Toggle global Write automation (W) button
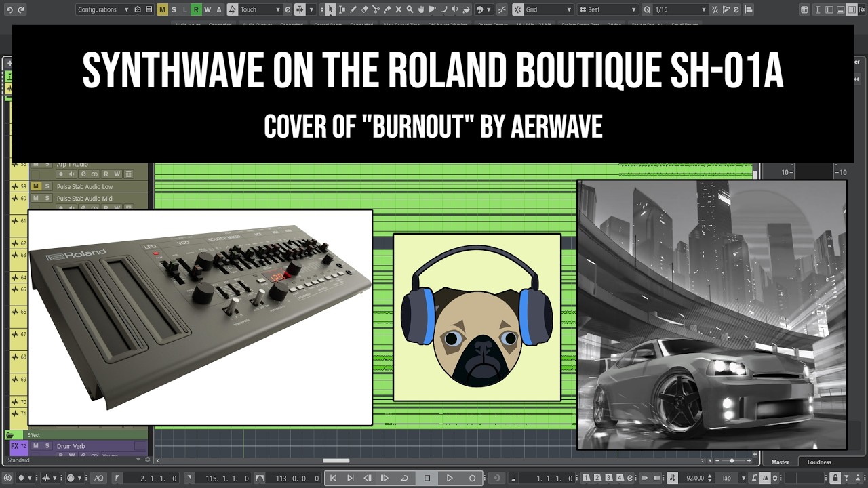 click(x=208, y=9)
